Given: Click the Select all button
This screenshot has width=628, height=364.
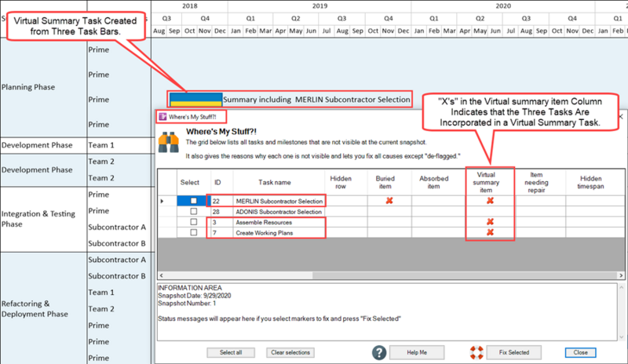Looking at the screenshot, I should (x=231, y=352).
